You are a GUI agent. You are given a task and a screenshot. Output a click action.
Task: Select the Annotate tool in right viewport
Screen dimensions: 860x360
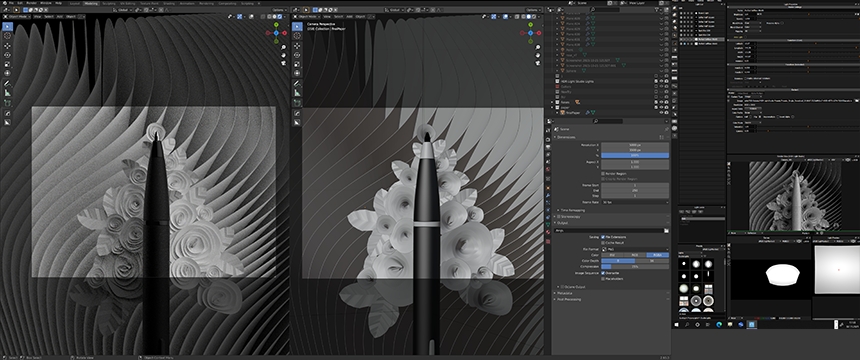click(297, 83)
